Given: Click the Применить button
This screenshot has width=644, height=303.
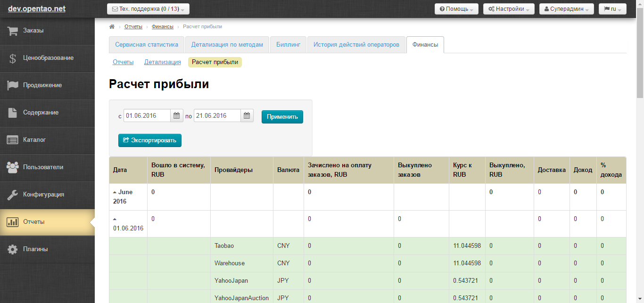Looking at the screenshot, I should (282, 117).
